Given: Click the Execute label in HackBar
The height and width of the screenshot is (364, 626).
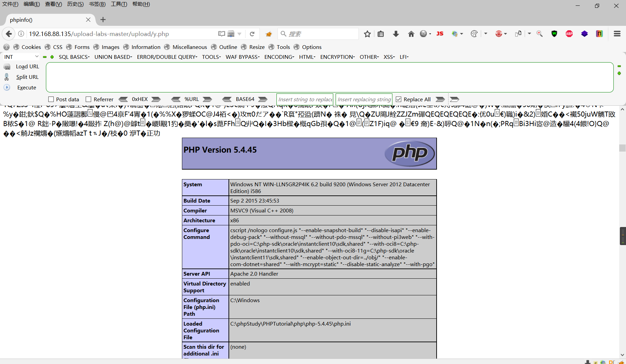Looking at the screenshot, I should point(27,87).
